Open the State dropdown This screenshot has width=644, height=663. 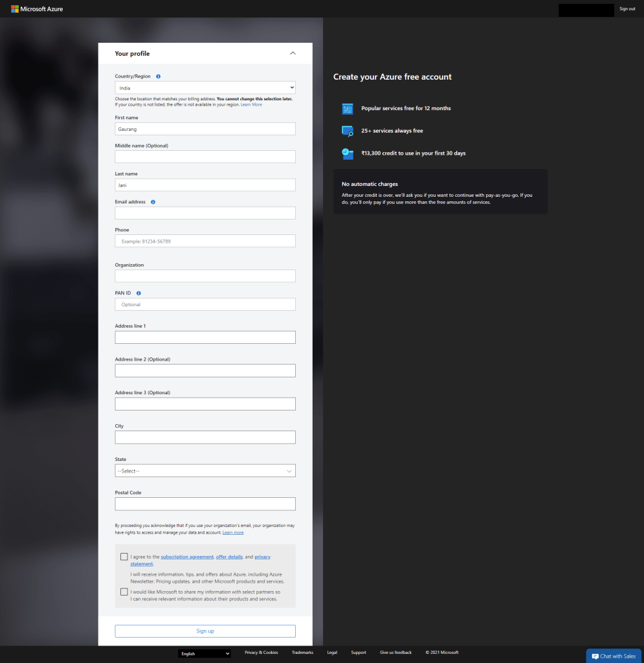205,471
